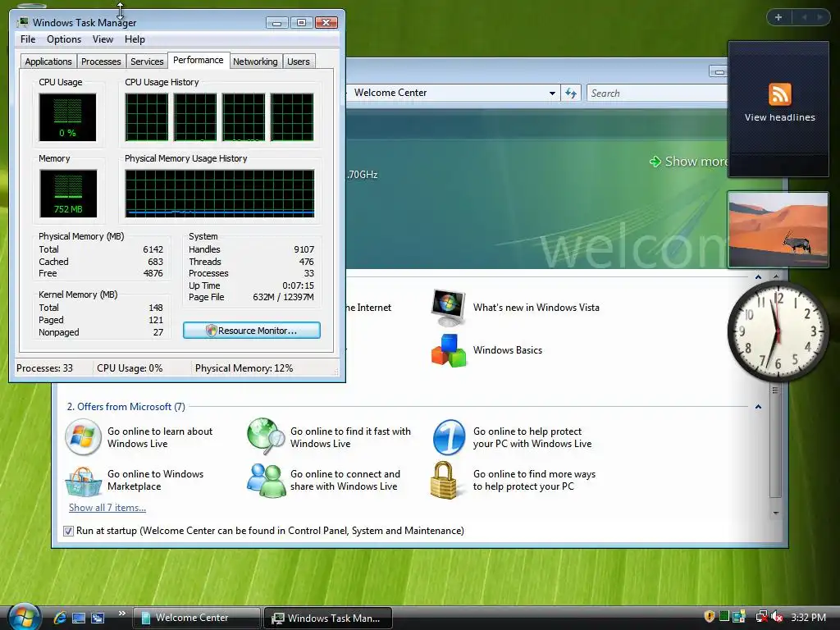
Task: Click the RSS feed headlines icon
Action: [x=779, y=94]
